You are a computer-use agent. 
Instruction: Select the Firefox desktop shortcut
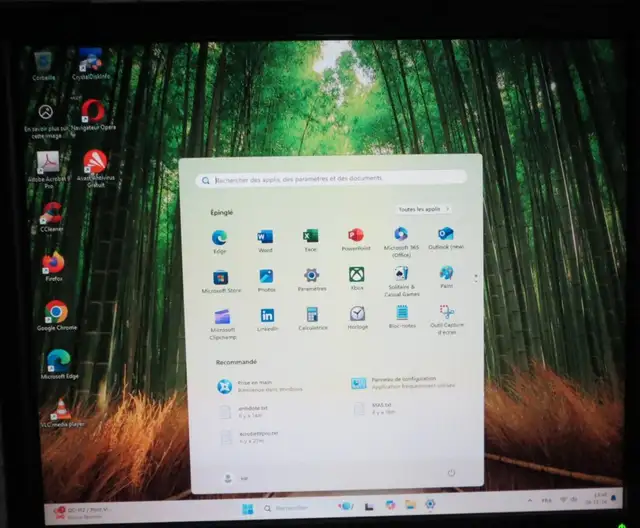point(53,267)
